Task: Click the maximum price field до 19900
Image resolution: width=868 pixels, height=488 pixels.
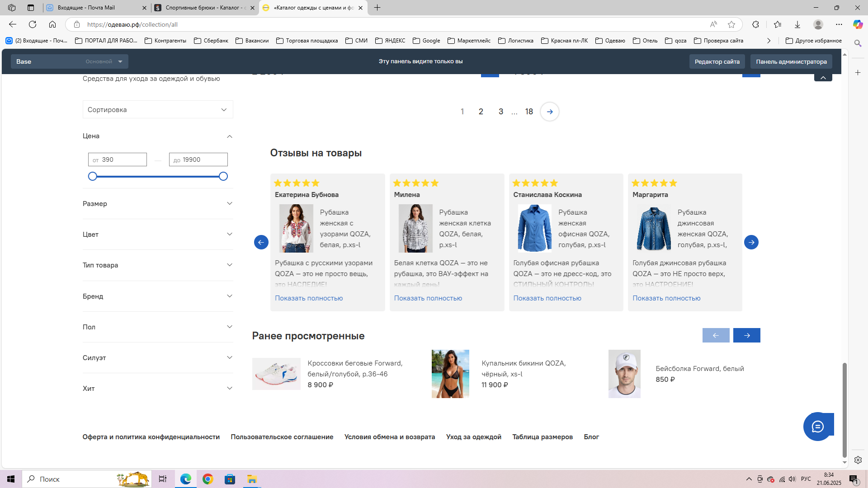Action: pyautogui.click(x=198, y=160)
